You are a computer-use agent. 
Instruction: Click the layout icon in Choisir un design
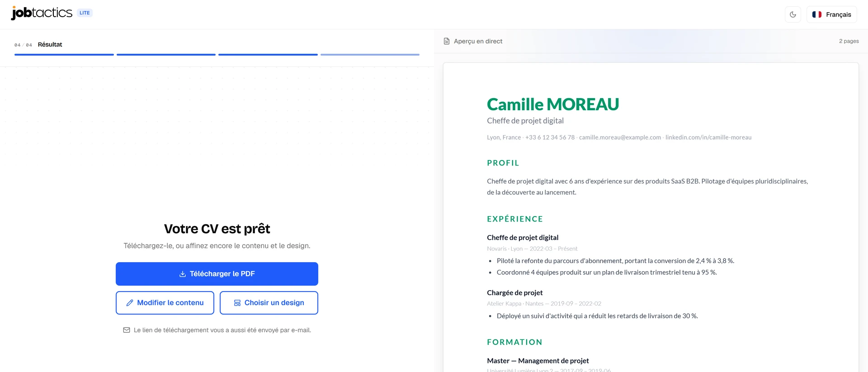pyautogui.click(x=237, y=303)
